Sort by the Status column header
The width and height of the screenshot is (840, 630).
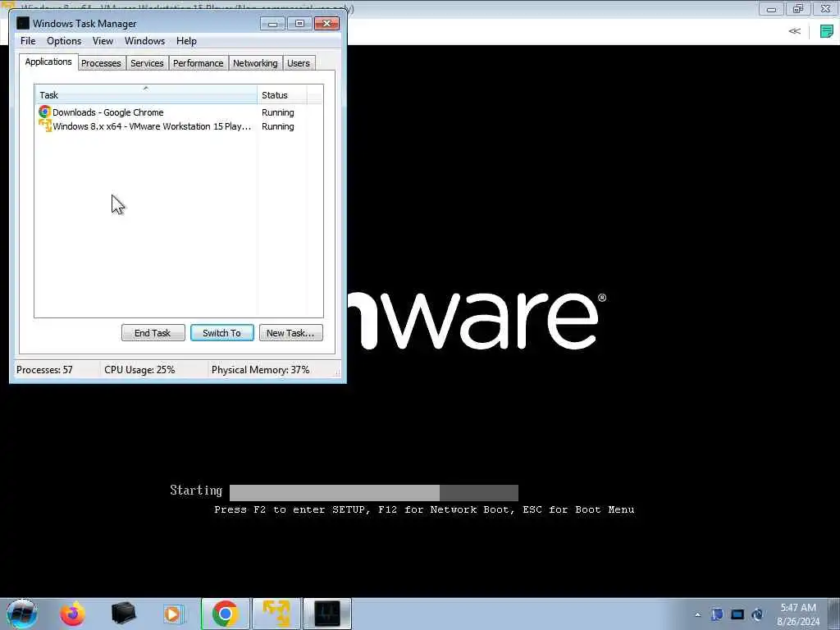[x=282, y=94]
